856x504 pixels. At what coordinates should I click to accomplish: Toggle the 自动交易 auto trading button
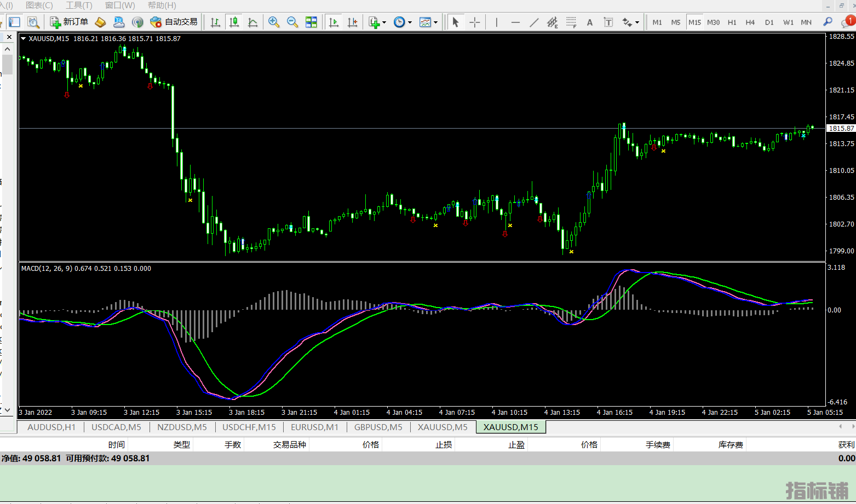click(174, 22)
